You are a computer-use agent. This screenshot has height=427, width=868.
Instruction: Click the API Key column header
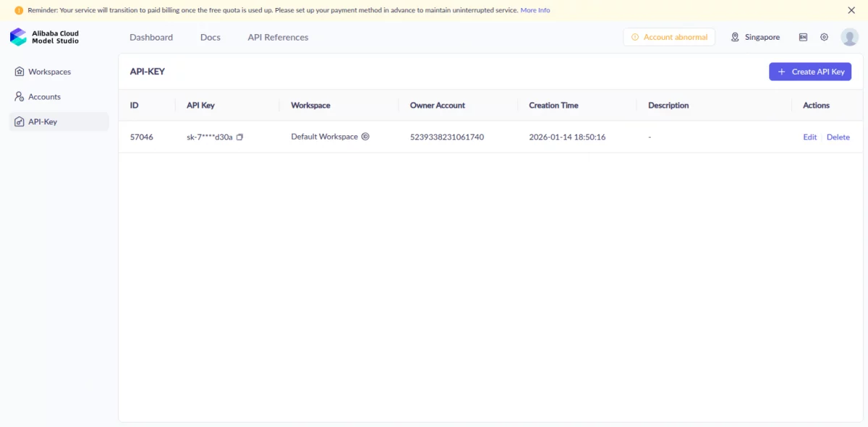pos(200,105)
